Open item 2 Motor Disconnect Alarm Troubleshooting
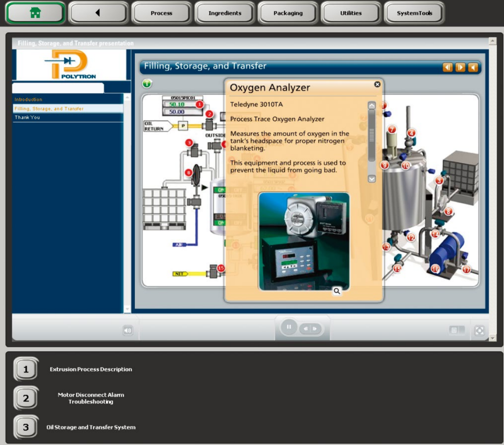 pos(26,398)
